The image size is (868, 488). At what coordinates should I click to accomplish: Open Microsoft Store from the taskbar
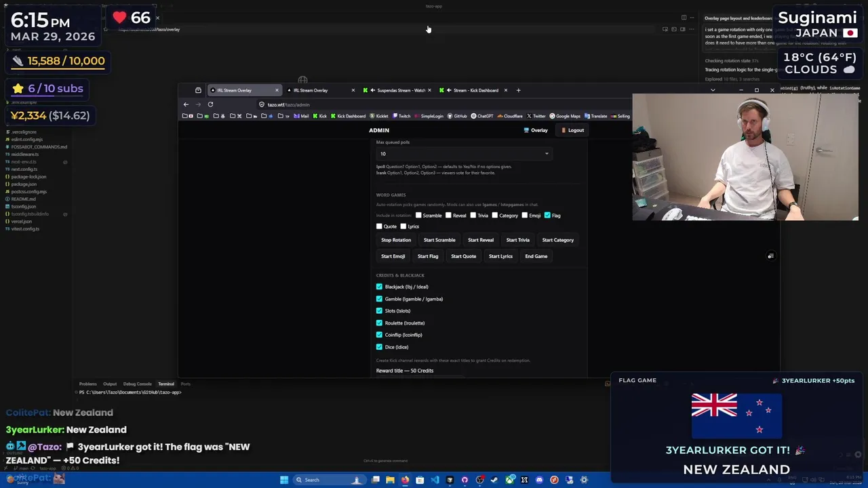pyautogui.click(x=420, y=480)
